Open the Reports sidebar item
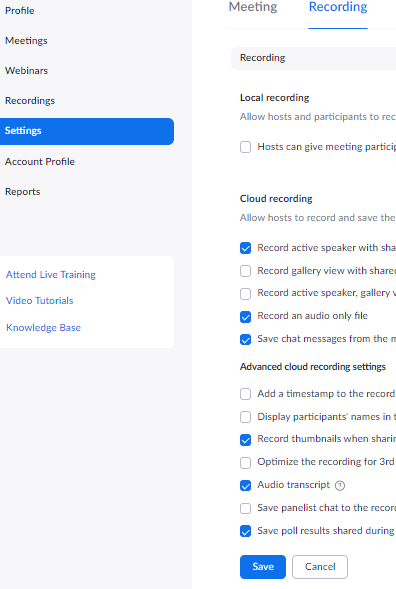396x589 pixels. point(23,192)
